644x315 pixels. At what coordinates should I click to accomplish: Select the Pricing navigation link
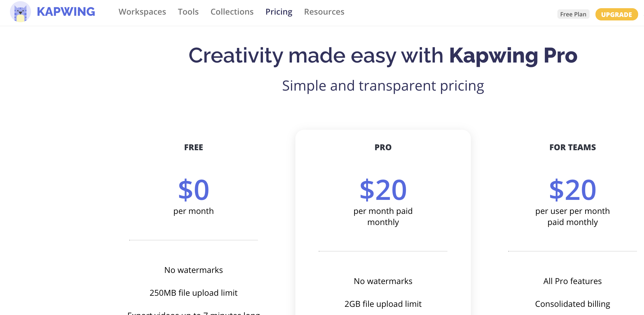pos(279,12)
